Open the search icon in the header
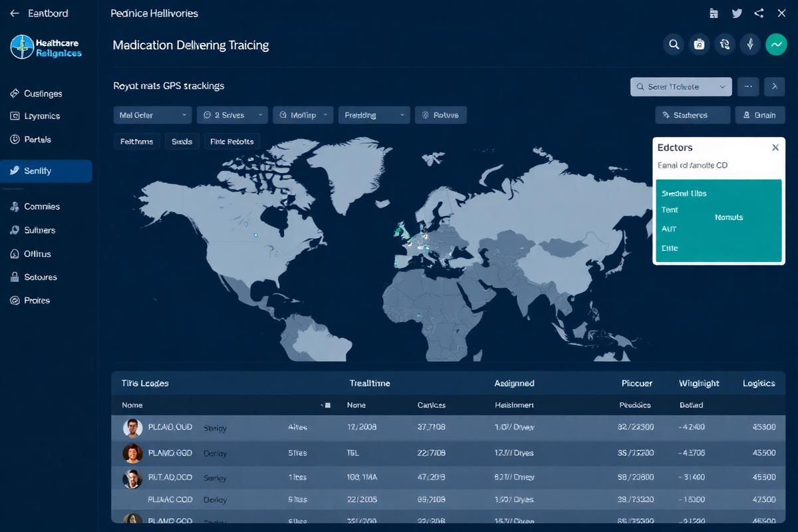 pos(673,44)
